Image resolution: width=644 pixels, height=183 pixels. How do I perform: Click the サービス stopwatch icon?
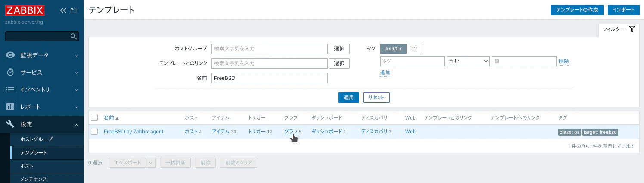click(10, 73)
